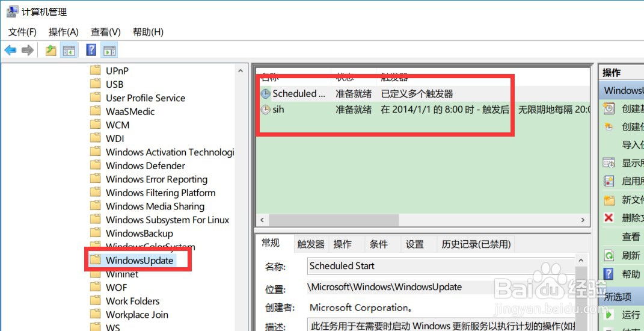644x331 pixels.
Task: Open the 帮助(H) menu
Action: coord(148,32)
